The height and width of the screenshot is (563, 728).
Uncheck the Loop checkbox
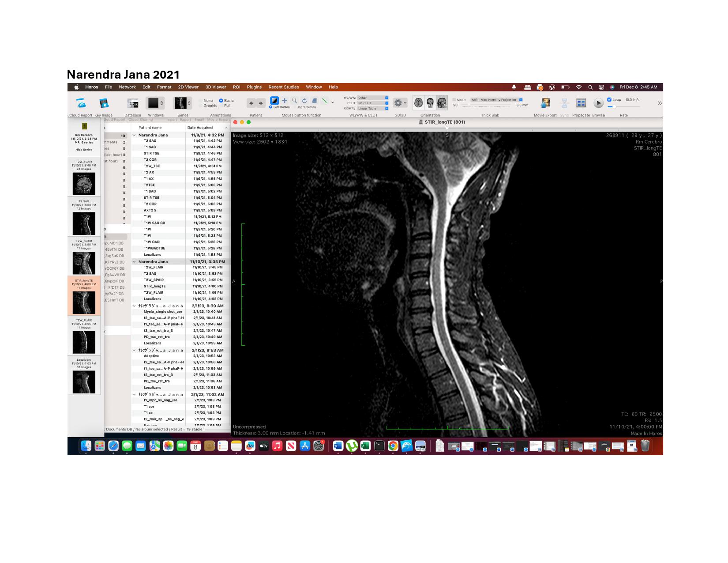609,100
